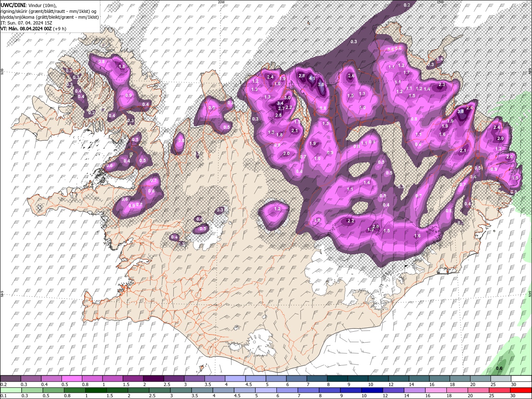Click the UWC/DINI title text
Screen dimensions: 532x399
coord(13,5)
